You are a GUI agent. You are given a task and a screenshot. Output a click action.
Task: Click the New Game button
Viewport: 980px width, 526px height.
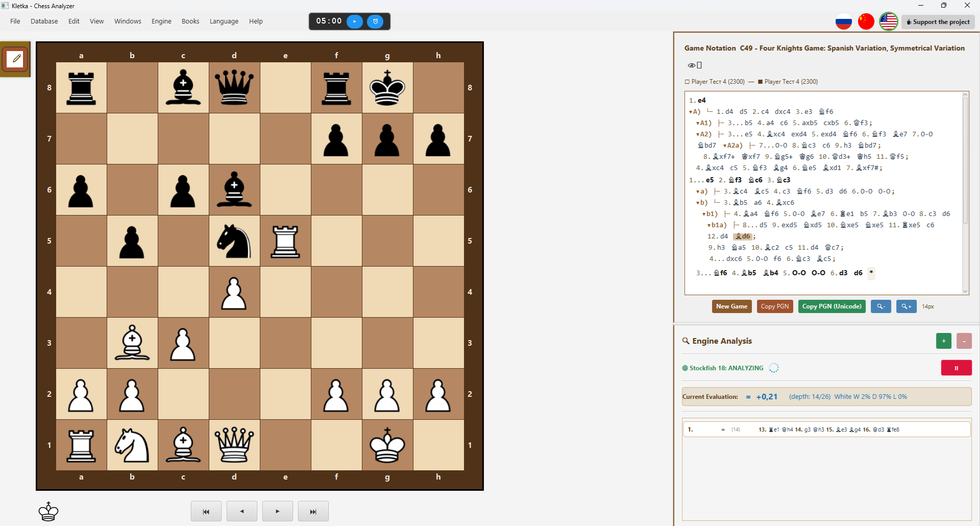(x=731, y=306)
